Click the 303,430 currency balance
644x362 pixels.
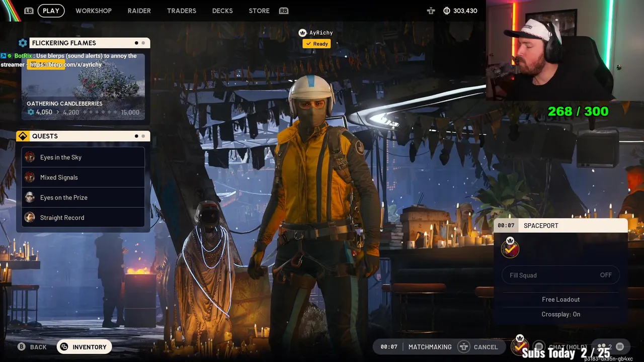pyautogui.click(x=465, y=11)
